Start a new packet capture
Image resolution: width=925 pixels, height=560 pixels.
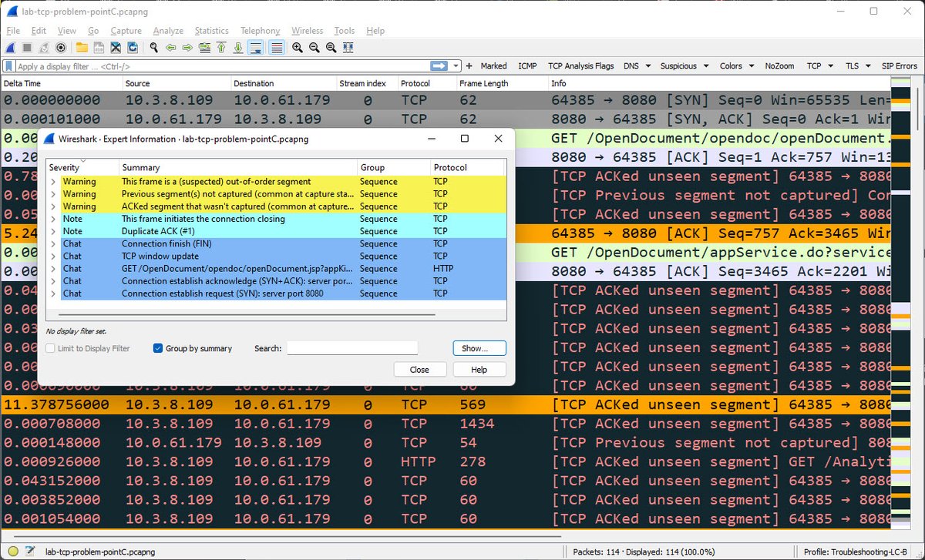click(x=9, y=48)
